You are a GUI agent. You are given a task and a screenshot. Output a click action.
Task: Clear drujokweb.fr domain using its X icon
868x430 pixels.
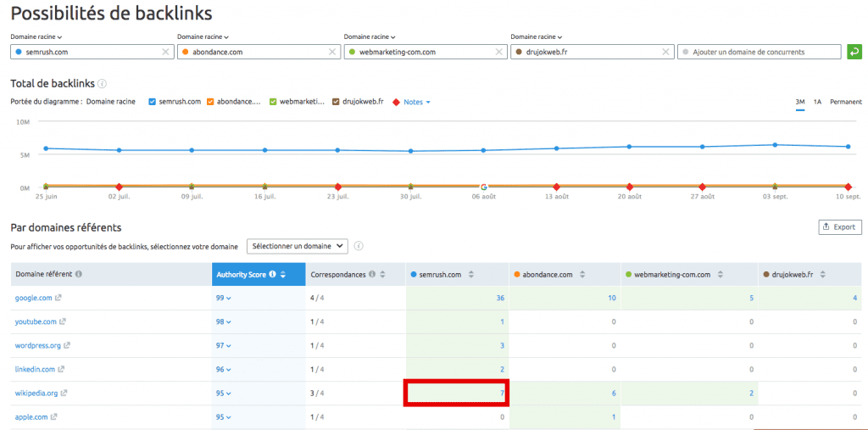click(666, 52)
